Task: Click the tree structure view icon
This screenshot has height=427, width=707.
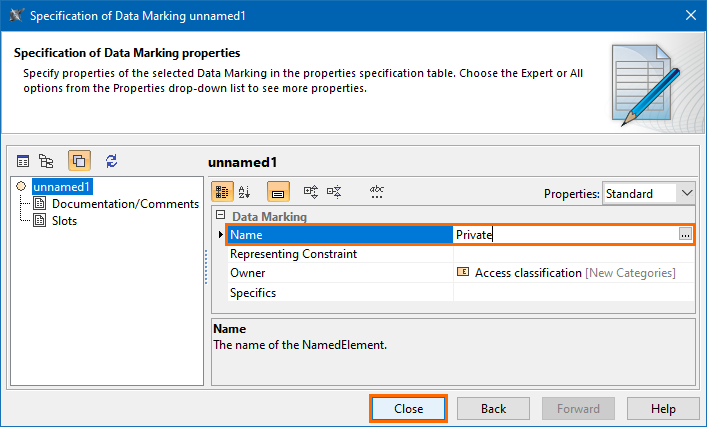Action: point(46,161)
